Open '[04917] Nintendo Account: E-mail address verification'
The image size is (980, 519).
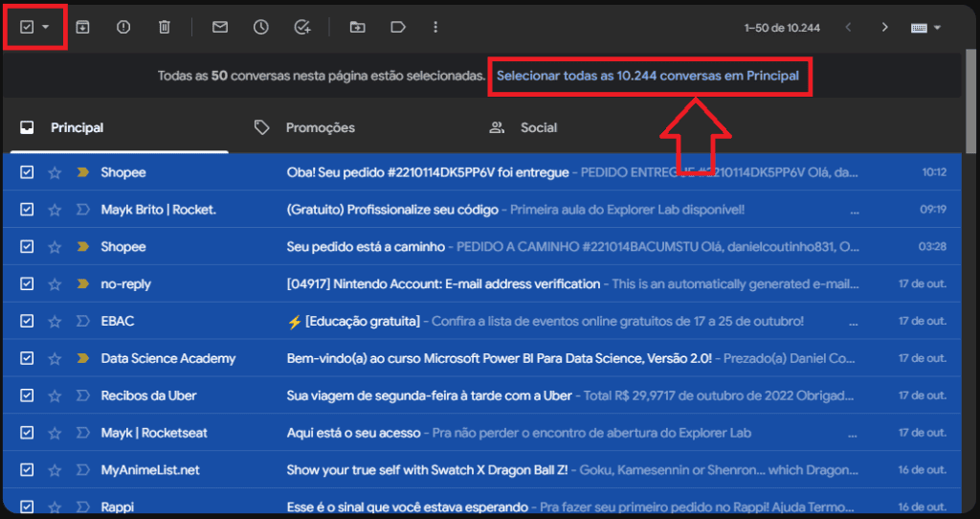(x=443, y=284)
